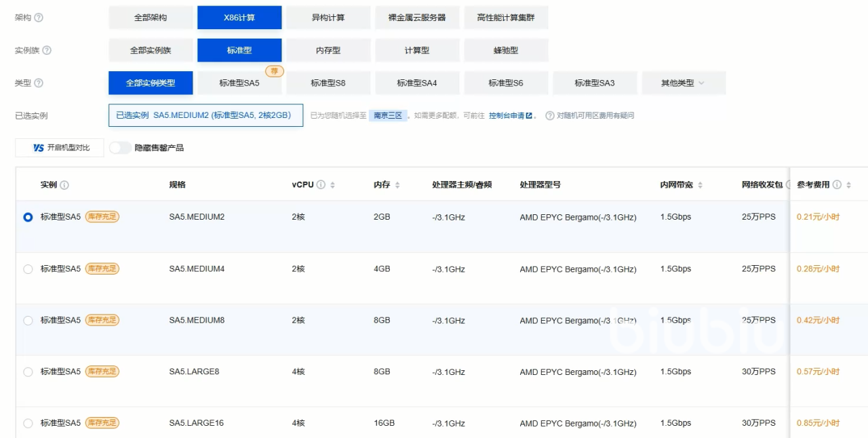Click the 开启机型对比 button
The height and width of the screenshot is (438, 868).
(x=60, y=148)
